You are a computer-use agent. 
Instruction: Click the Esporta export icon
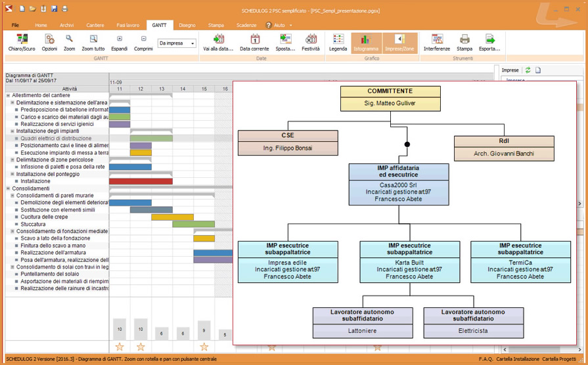489,43
